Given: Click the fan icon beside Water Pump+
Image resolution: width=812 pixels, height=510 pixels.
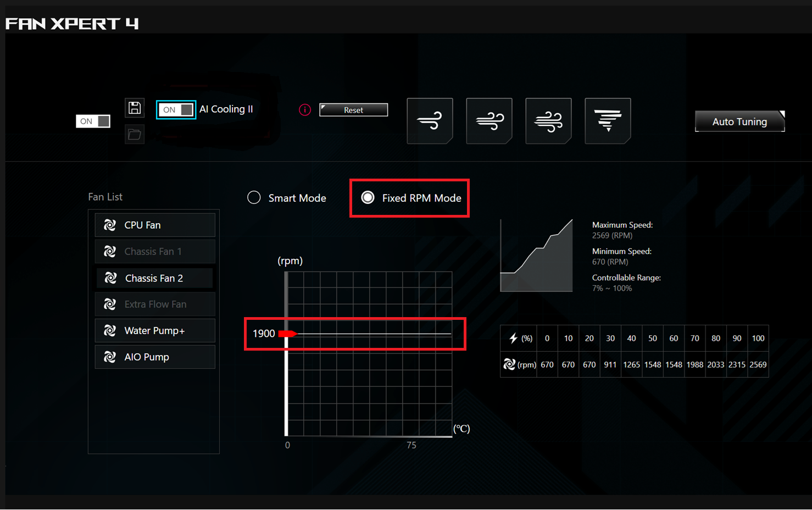Looking at the screenshot, I should (x=110, y=330).
